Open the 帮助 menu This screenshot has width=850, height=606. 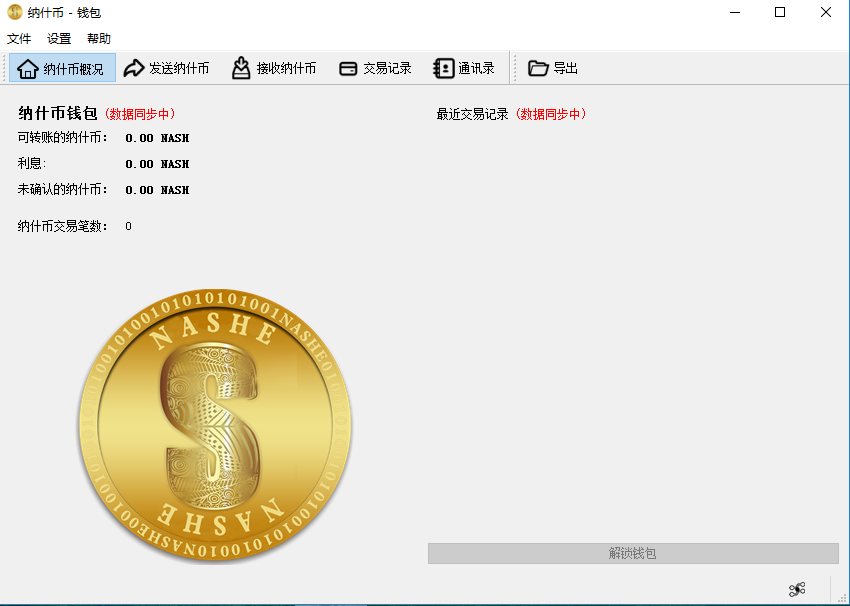[99, 38]
